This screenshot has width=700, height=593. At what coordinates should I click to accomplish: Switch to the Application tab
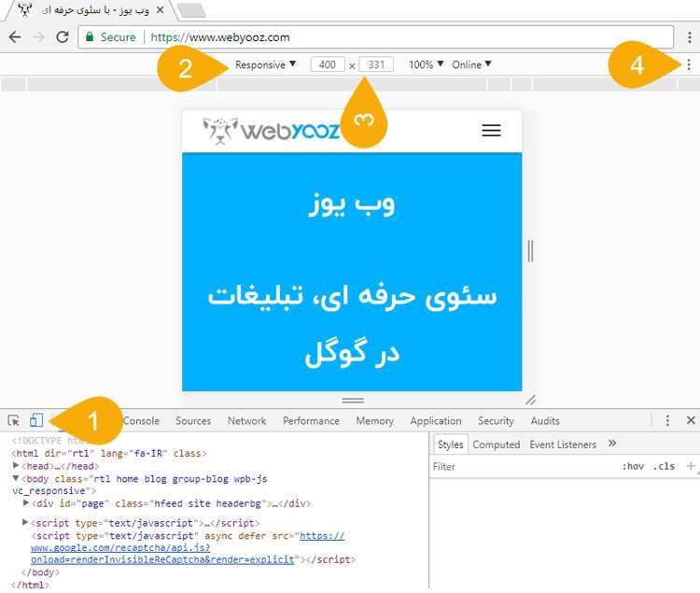436,420
